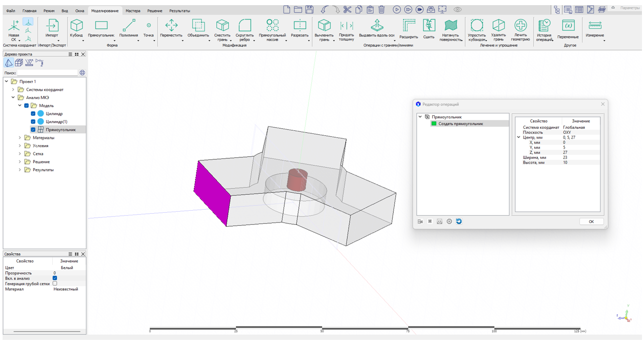Open the Переменные variables tool

point(568,28)
